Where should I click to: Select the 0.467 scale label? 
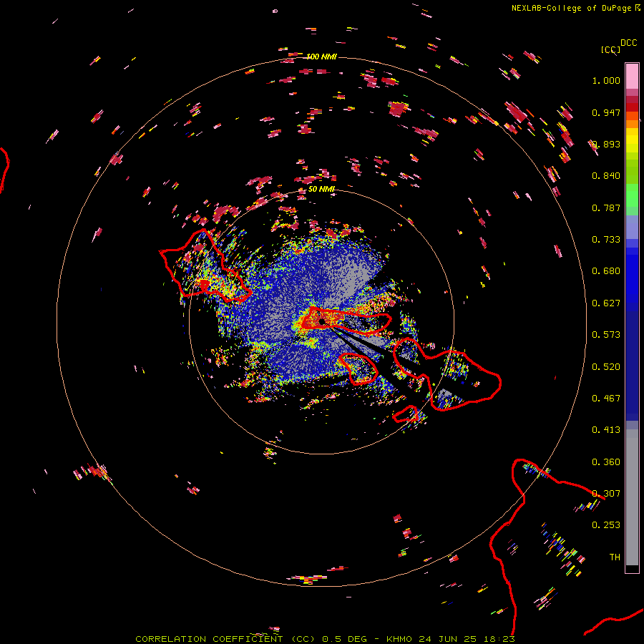606,399
